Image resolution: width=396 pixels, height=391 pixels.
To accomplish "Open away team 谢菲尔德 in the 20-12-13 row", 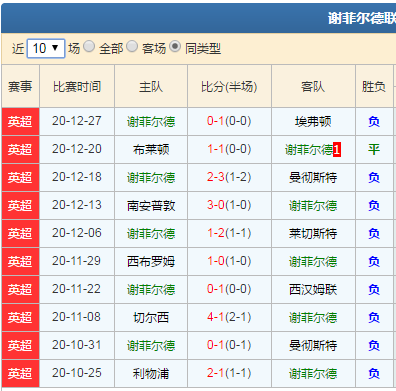I will (x=313, y=206).
